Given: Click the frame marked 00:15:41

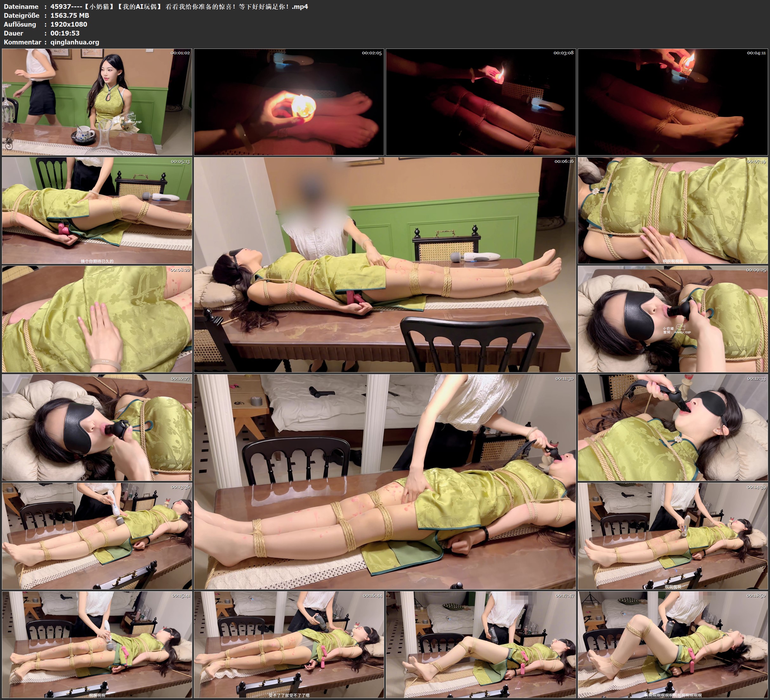Looking at the screenshot, I should [x=97, y=644].
